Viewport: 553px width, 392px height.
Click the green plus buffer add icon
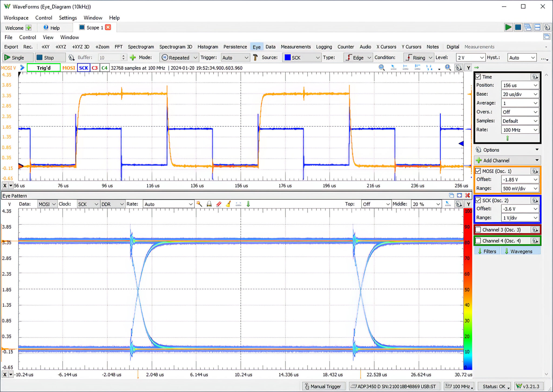click(133, 57)
